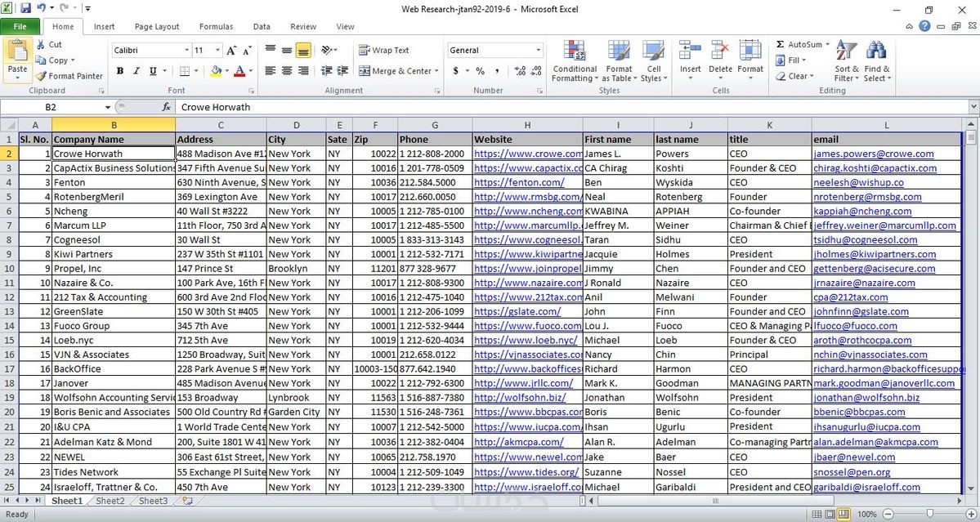Image resolution: width=980 pixels, height=522 pixels.
Task: Pick Fill Color yellow bucket
Action: pyautogui.click(x=216, y=71)
